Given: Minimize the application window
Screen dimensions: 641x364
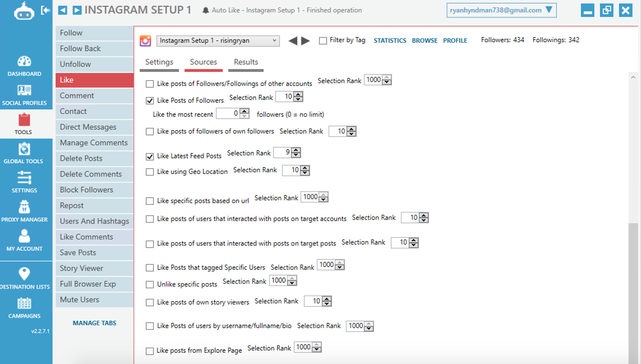Looking at the screenshot, I should point(587,10).
